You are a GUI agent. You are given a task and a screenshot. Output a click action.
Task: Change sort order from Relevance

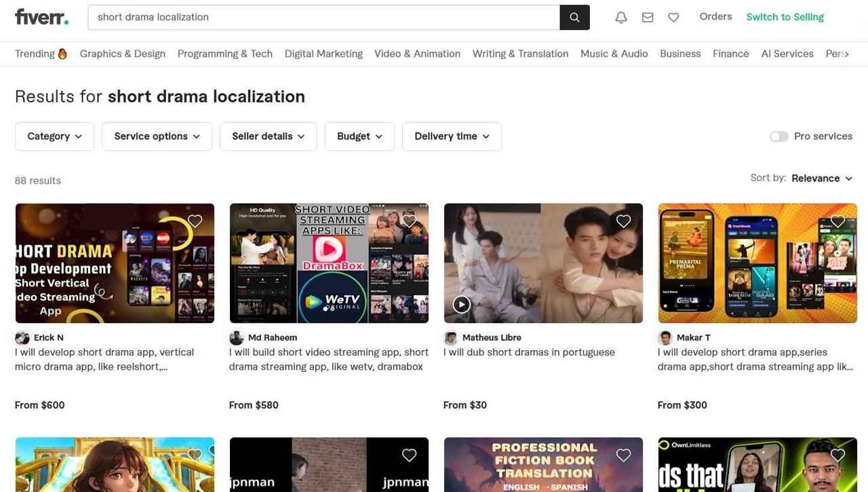[822, 178]
